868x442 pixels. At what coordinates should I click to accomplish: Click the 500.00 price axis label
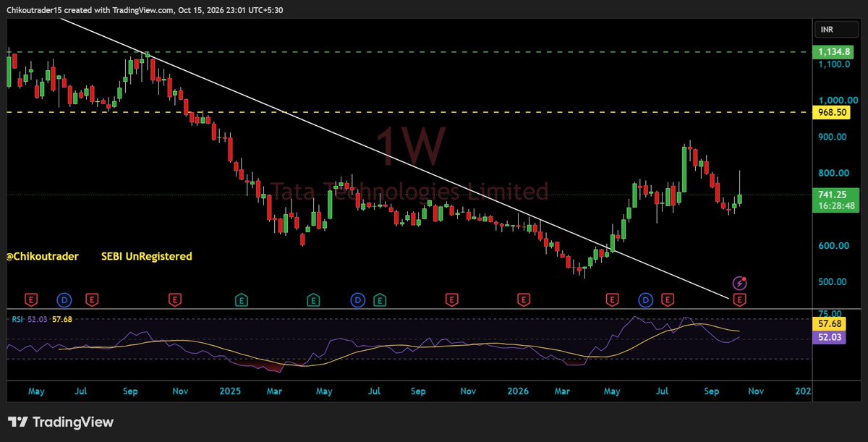pos(833,281)
